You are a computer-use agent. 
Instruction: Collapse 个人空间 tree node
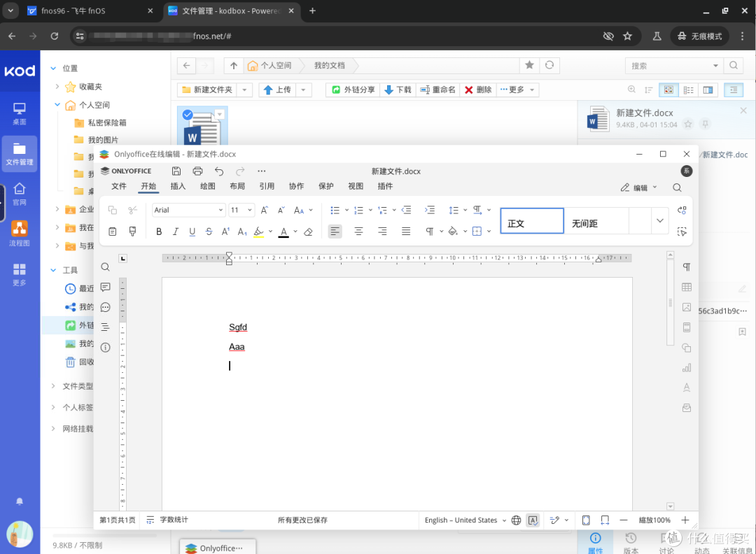pyautogui.click(x=57, y=105)
